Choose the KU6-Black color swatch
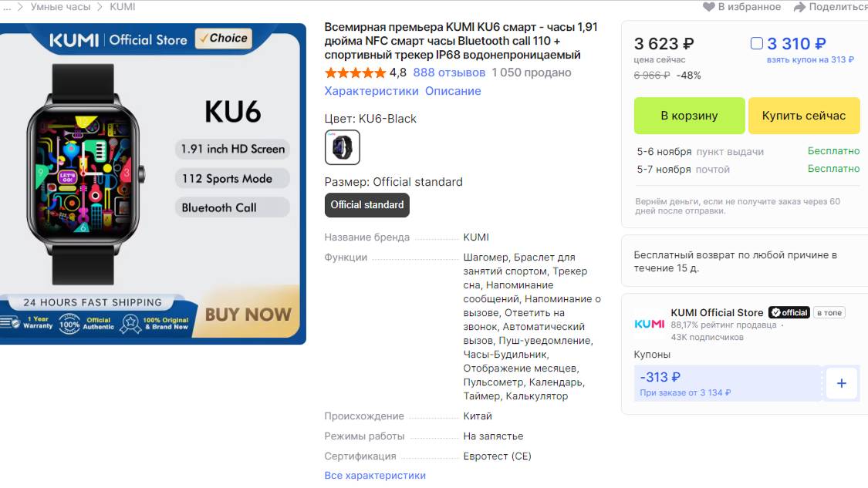 point(342,147)
